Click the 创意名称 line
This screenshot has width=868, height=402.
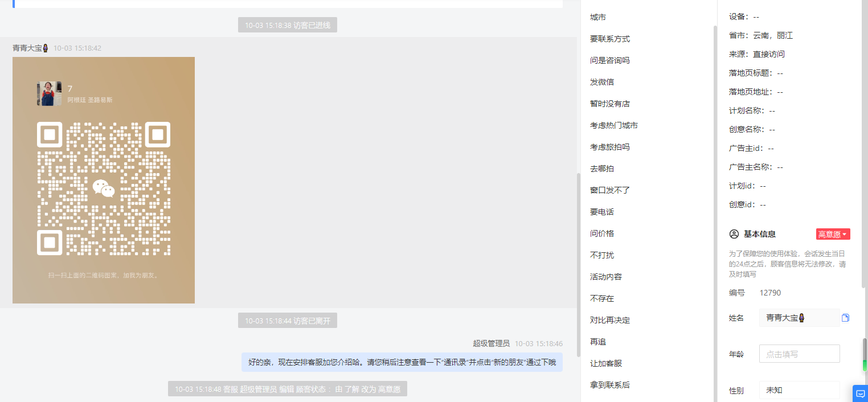tap(752, 129)
